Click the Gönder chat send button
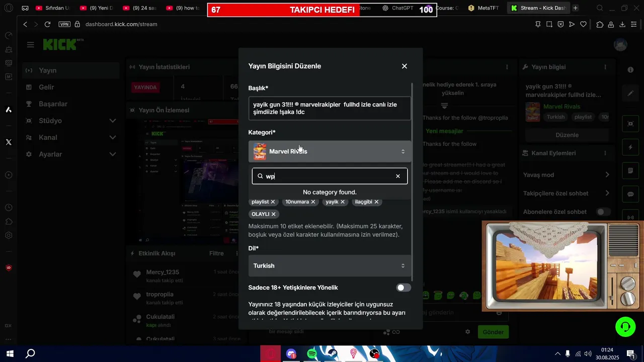 point(493,332)
